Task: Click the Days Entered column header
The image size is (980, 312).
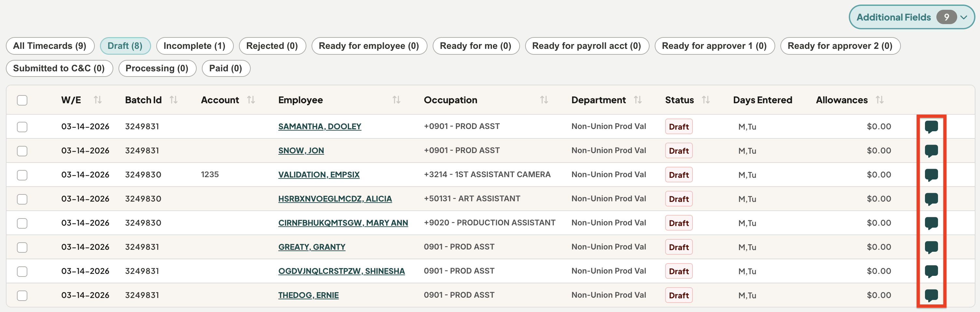Action: click(x=763, y=100)
